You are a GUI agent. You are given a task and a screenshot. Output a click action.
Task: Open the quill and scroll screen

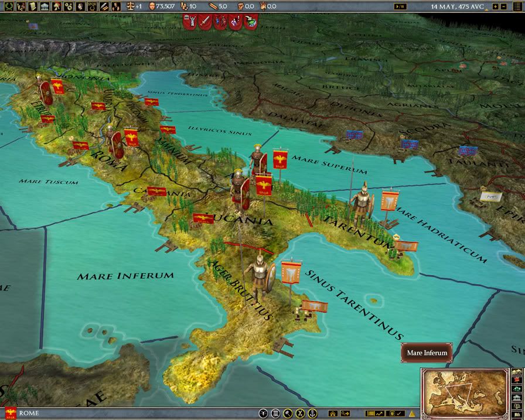point(104,6)
